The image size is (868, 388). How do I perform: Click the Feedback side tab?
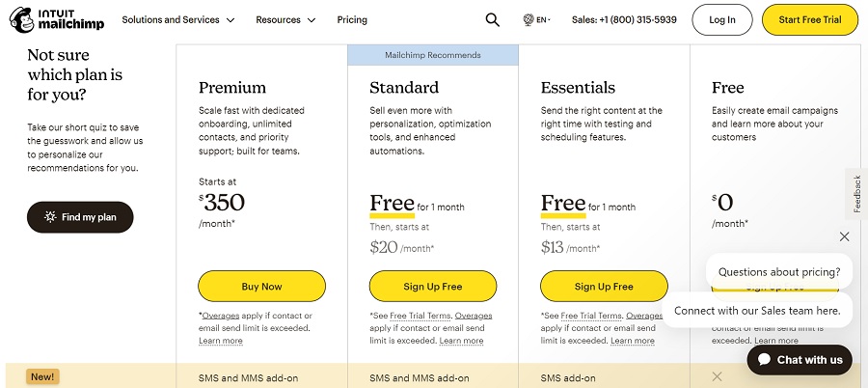click(856, 193)
